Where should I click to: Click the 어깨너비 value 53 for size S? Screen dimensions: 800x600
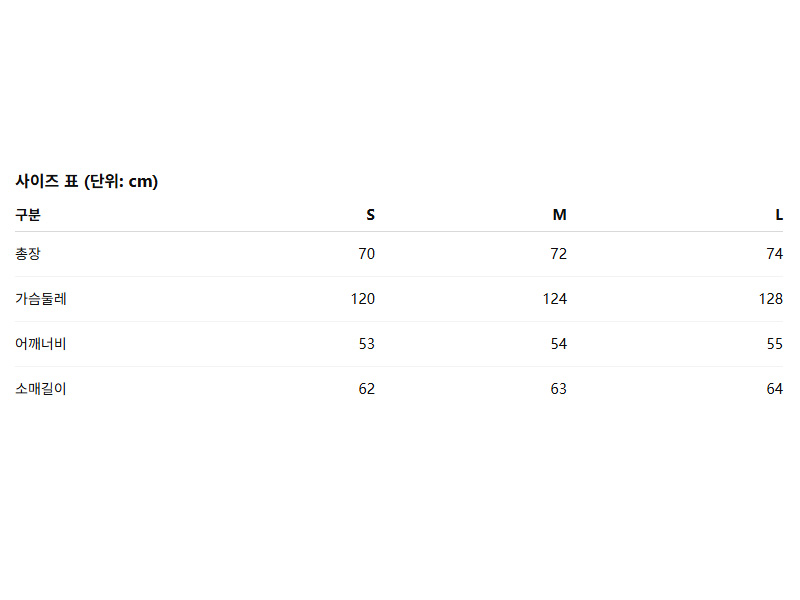click(367, 344)
